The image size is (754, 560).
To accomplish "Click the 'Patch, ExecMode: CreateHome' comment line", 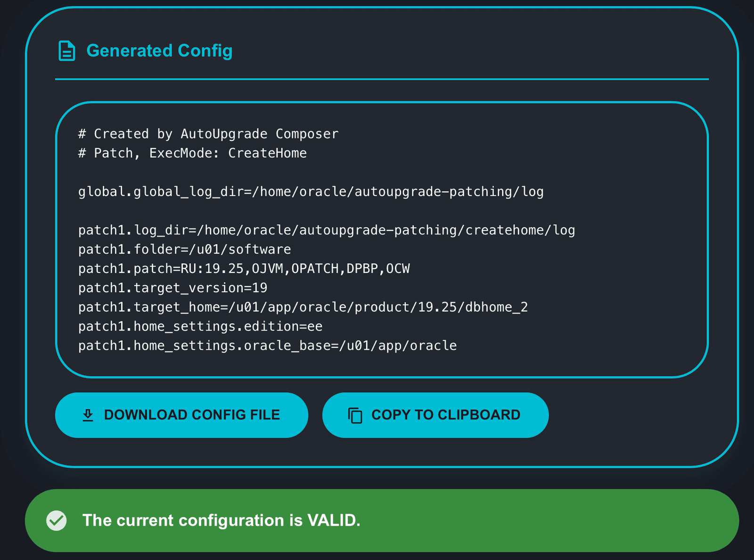I will [192, 153].
